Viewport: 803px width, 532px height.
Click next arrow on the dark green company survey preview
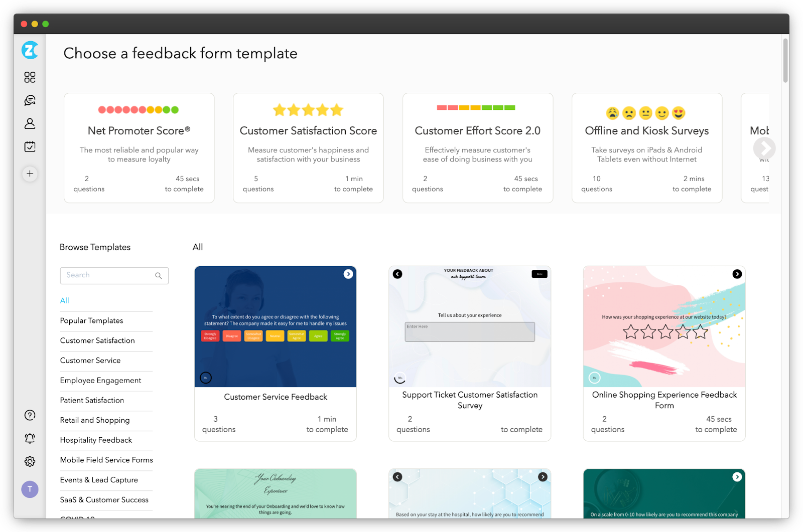737,477
